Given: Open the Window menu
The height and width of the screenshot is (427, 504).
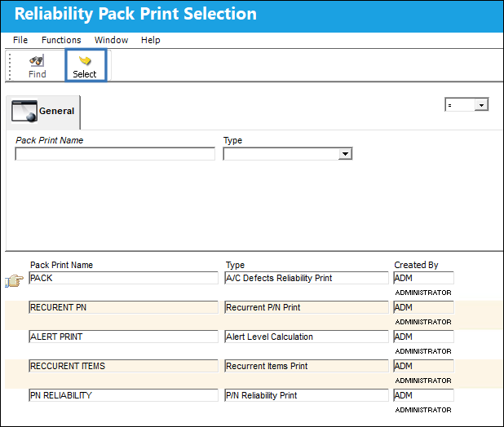Looking at the screenshot, I should pyautogui.click(x=111, y=40).
